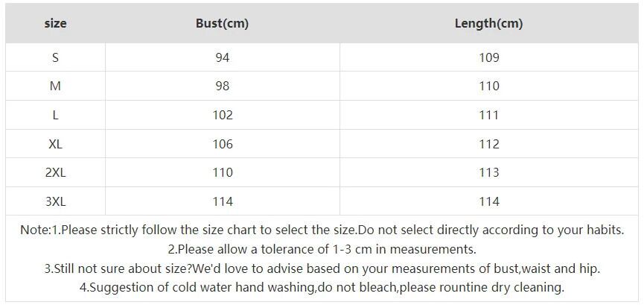Click length value 113 for size 2XL

tap(488, 172)
